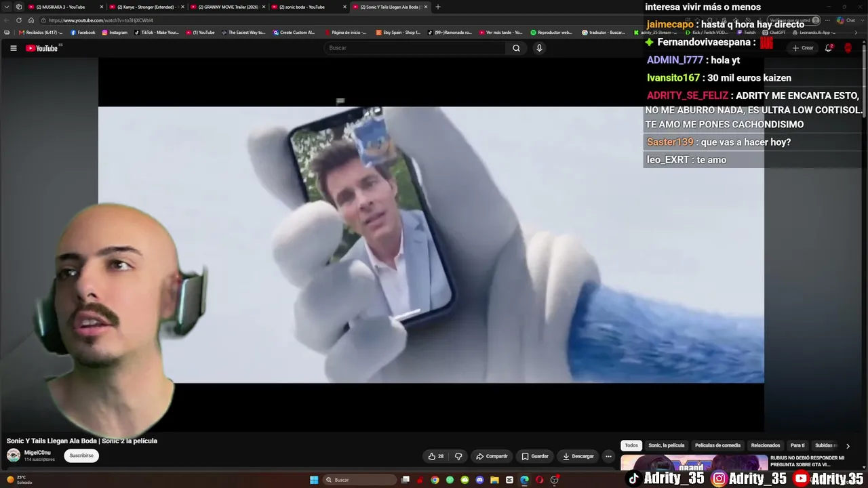Focus the YouTube 'Buscar' search box
The image size is (868, 488).
[415, 48]
